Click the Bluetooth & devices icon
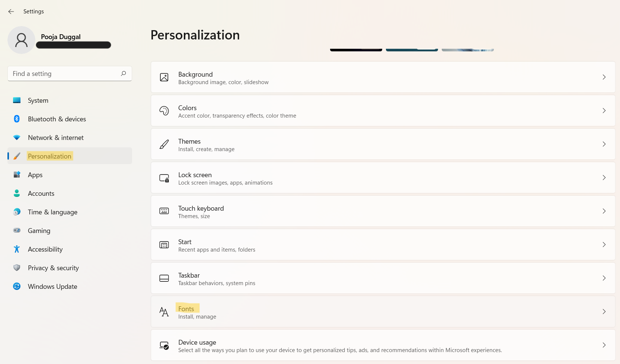 click(x=17, y=119)
